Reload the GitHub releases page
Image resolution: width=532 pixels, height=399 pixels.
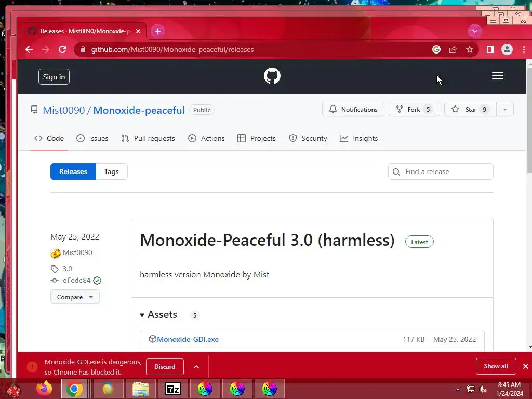(62, 49)
